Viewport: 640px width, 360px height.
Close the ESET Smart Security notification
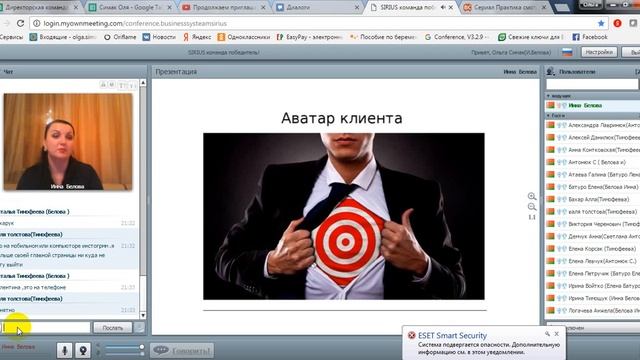coord(556,334)
